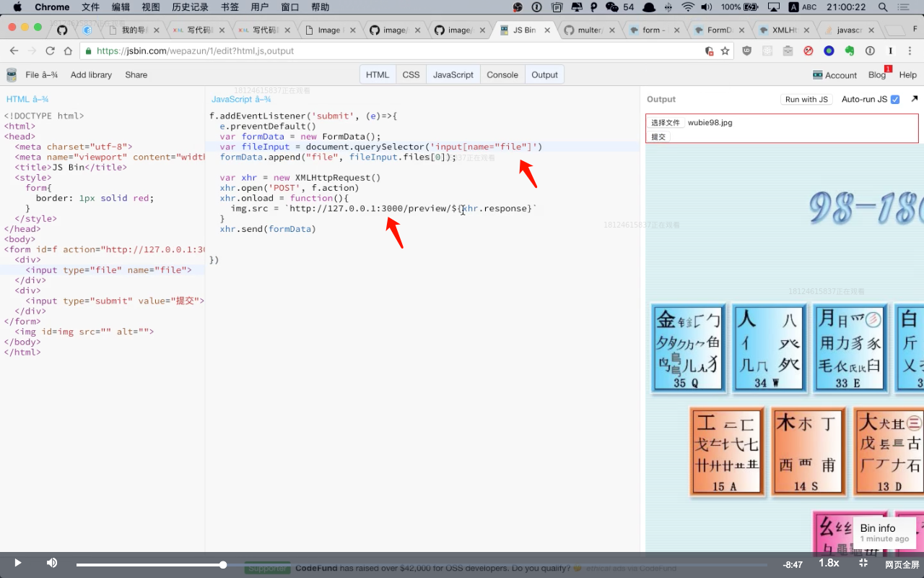Open the Wi-Fi status menu
The width and height of the screenshot is (924, 578).
pyautogui.click(x=687, y=7)
